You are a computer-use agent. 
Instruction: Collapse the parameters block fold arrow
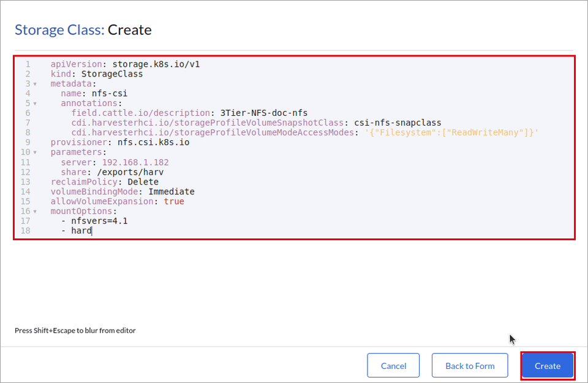tap(35, 153)
